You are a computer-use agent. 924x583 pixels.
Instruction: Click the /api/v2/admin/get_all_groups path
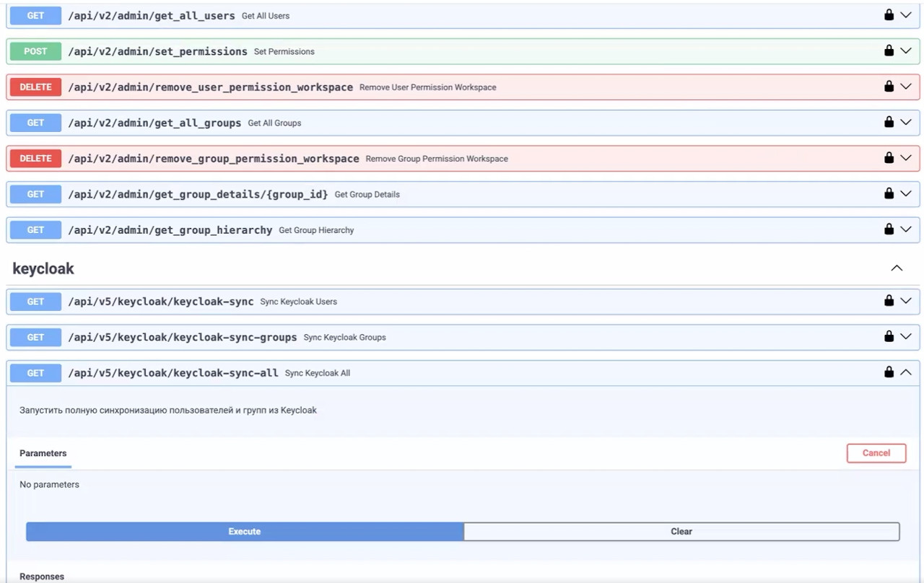(154, 123)
